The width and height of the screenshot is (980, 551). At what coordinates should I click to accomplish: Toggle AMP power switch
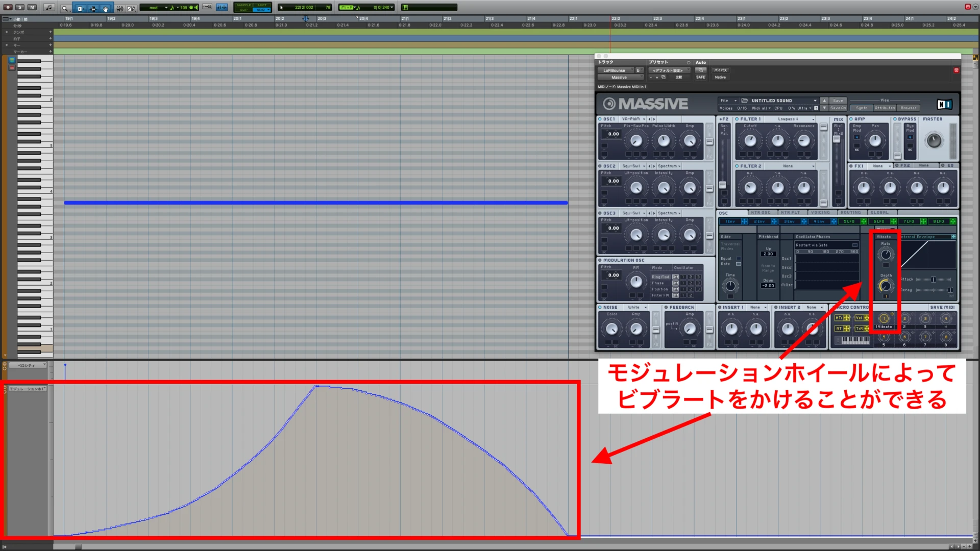pyautogui.click(x=851, y=119)
